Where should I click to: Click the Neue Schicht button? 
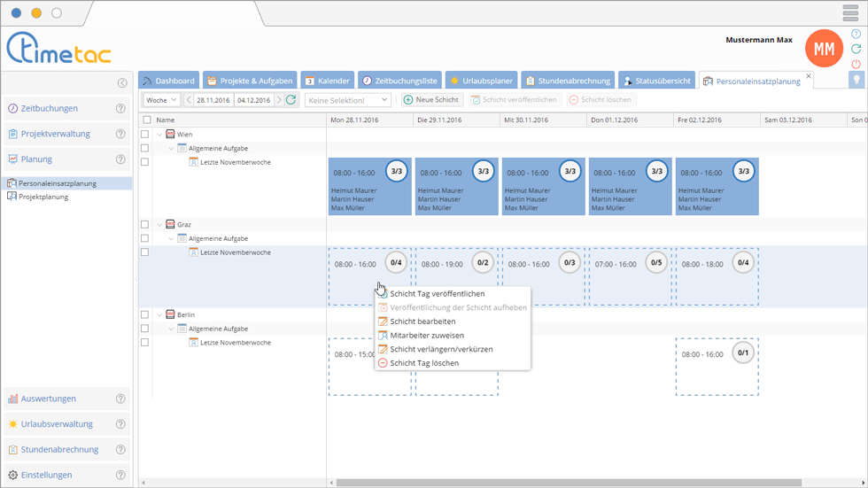pyautogui.click(x=431, y=100)
